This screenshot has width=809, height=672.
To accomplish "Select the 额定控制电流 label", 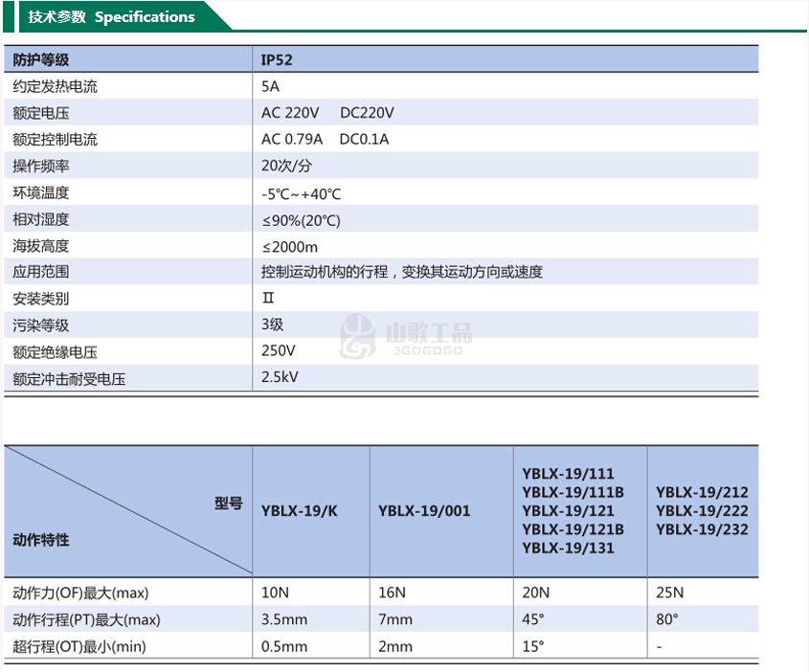I will (55, 140).
